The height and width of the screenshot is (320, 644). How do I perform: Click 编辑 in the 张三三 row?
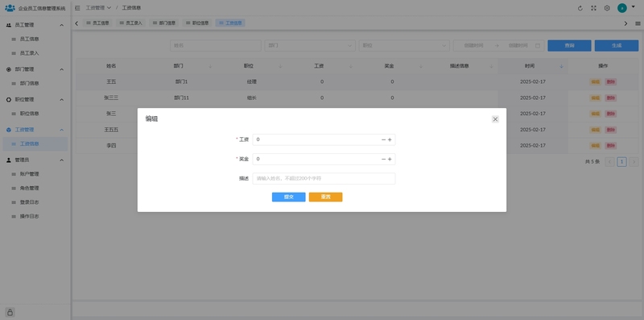tap(595, 98)
